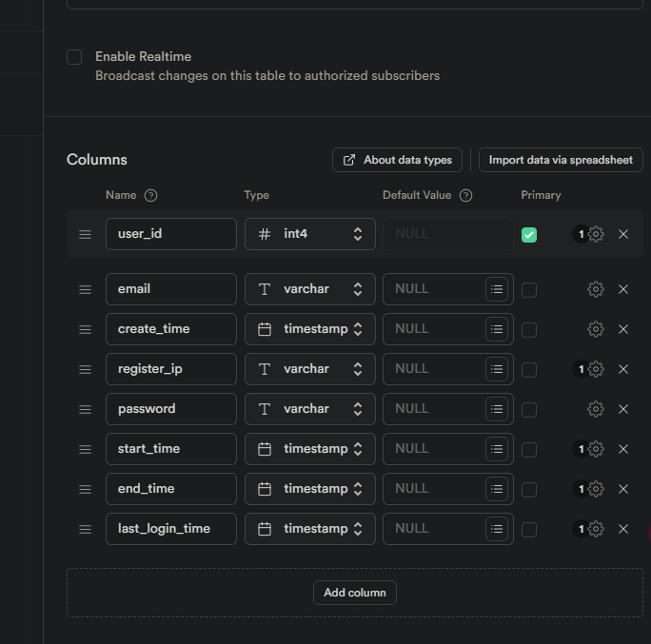Enable Realtime checkbox for this table

tap(74, 57)
